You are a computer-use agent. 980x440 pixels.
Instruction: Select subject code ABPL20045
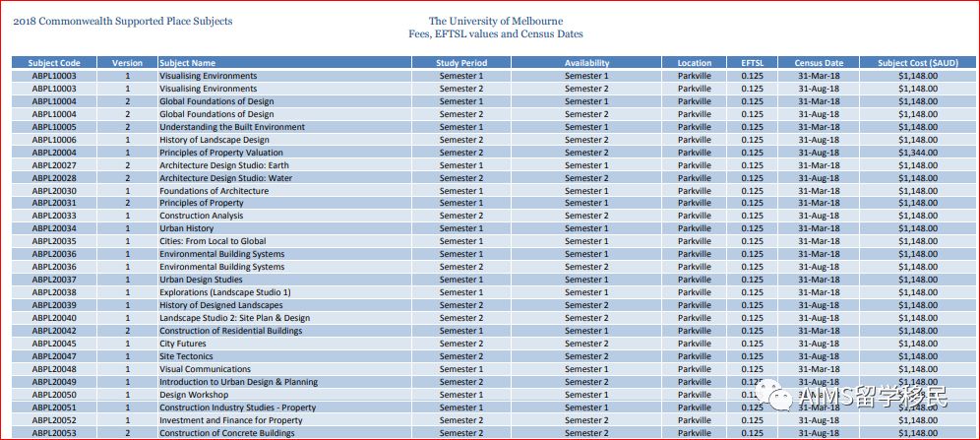point(54,344)
